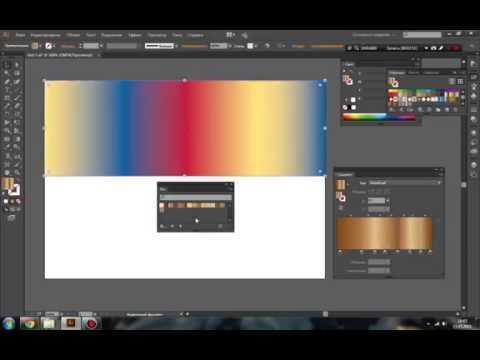Pick the Eyedropper tool

tap(7, 147)
